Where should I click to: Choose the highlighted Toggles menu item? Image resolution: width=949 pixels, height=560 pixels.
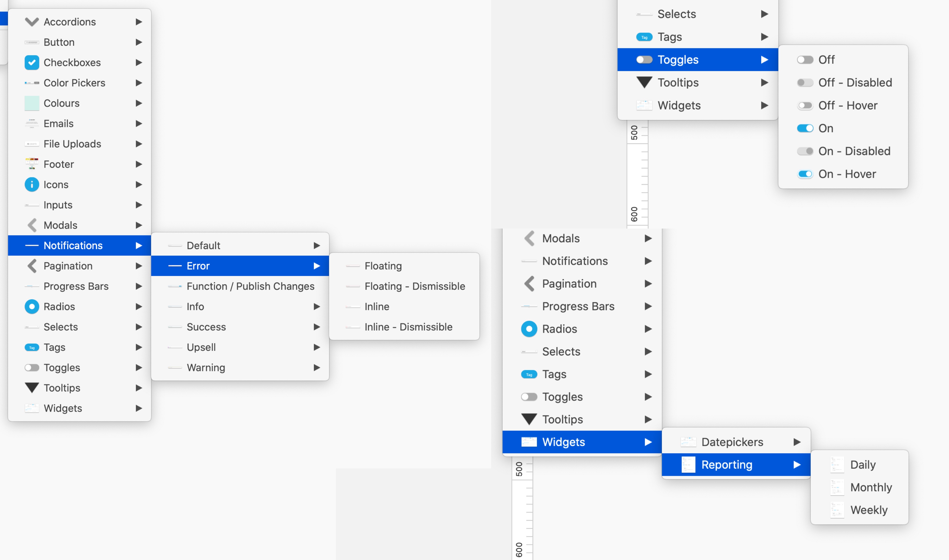pos(698,60)
